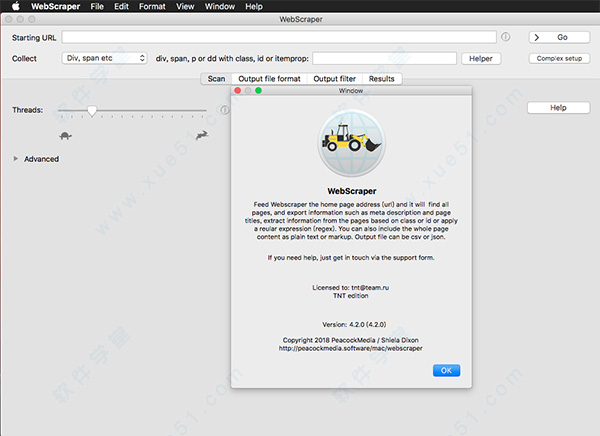Switch to the Output filter tab
This screenshot has width=600, height=436.
(334, 79)
